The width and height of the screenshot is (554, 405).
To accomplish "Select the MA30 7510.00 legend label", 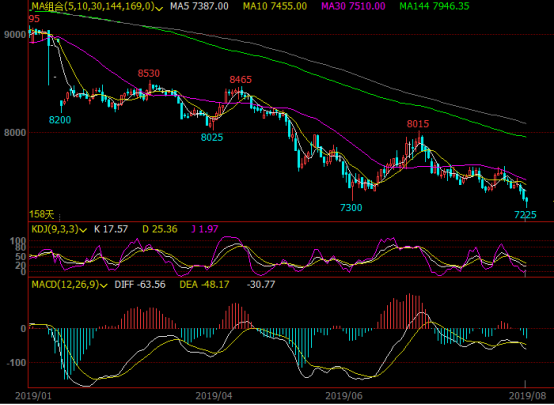I will [x=353, y=6].
